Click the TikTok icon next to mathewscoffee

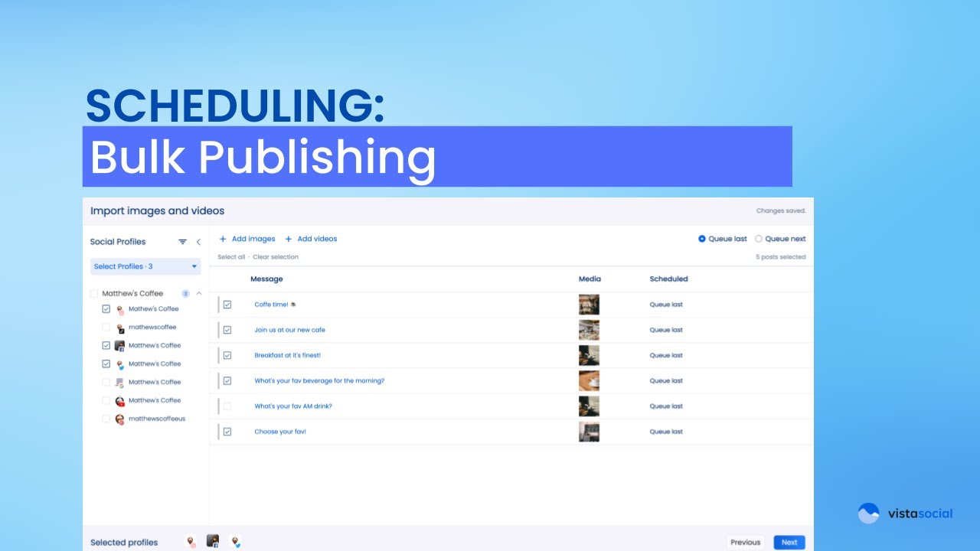(120, 327)
